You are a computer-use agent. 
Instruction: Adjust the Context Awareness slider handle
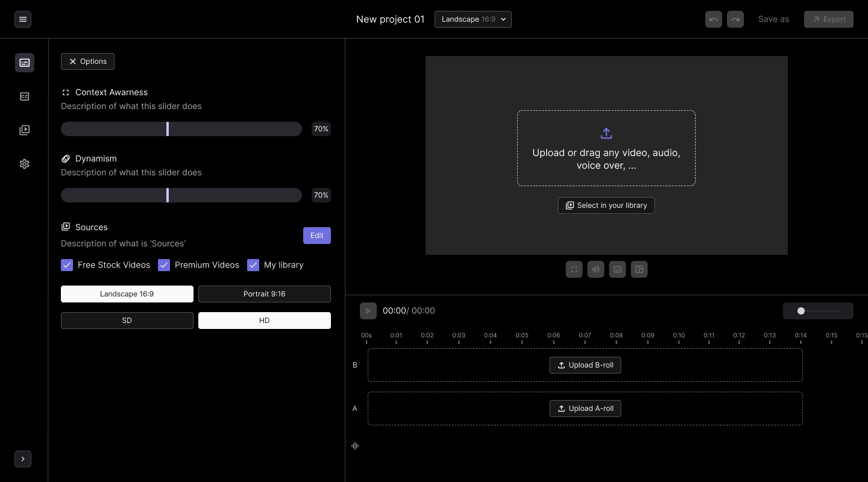(168, 129)
